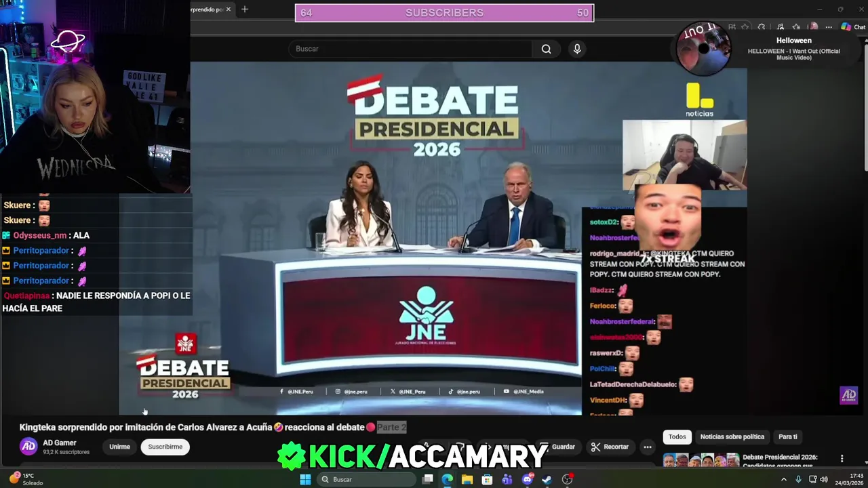This screenshot has height=488, width=868.
Task: Open Discord from the taskbar
Action: 528,479
